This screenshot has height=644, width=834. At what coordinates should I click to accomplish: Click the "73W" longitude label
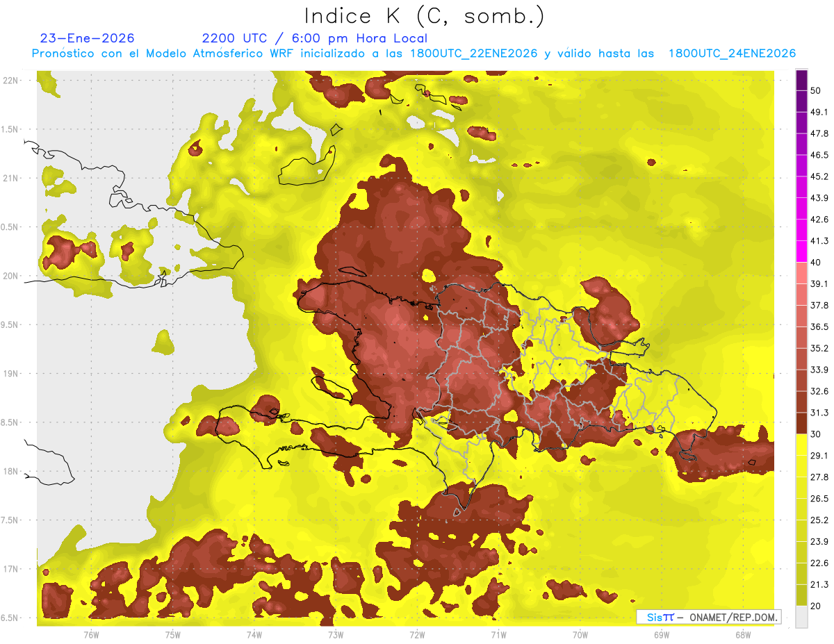coord(336,634)
